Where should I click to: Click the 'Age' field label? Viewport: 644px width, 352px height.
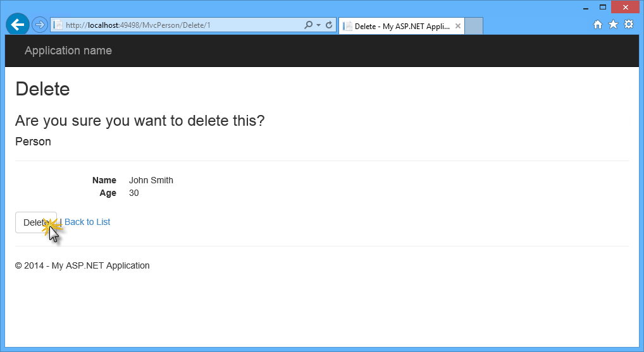click(108, 193)
